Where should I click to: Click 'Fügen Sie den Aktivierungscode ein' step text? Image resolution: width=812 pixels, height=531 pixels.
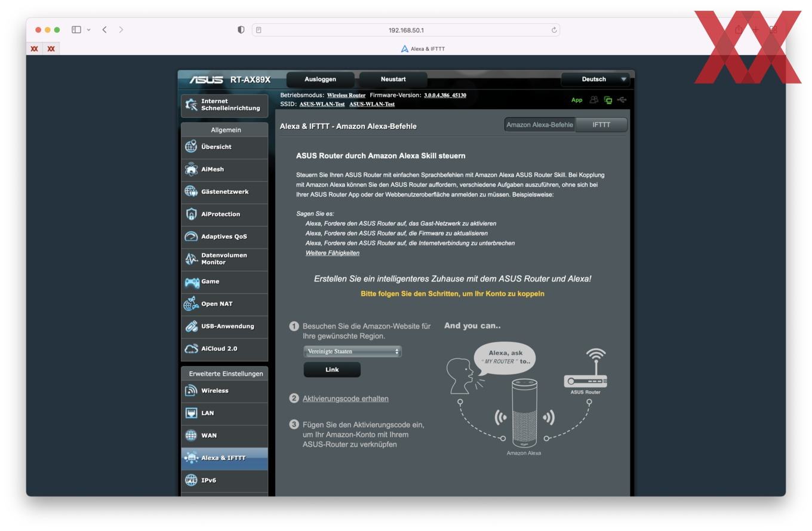click(x=364, y=435)
